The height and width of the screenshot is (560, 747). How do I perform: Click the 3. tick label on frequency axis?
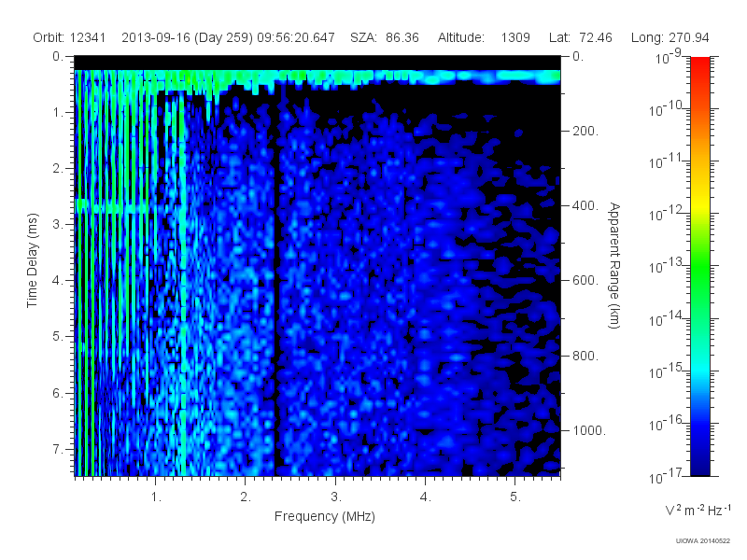pyautogui.click(x=336, y=497)
